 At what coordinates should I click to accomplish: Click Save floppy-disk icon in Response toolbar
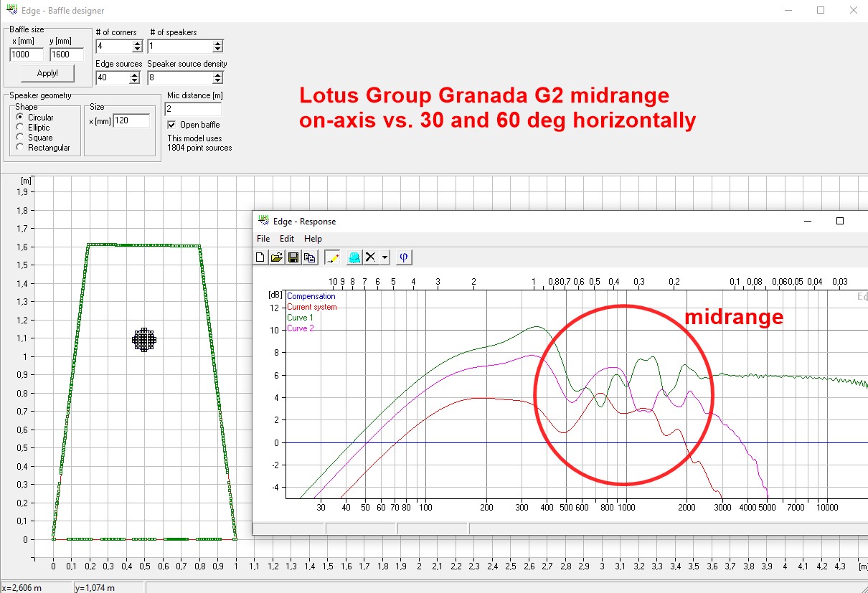(293, 257)
